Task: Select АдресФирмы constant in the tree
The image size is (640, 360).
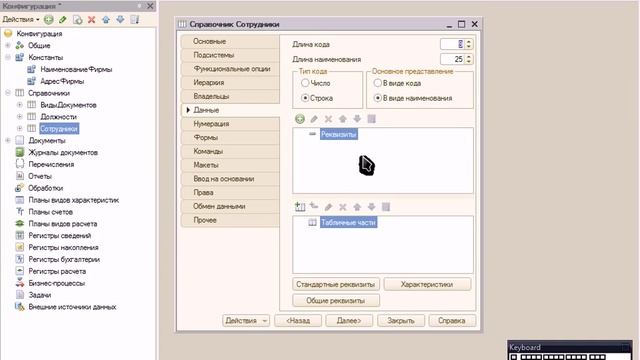Action: click(62, 81)
